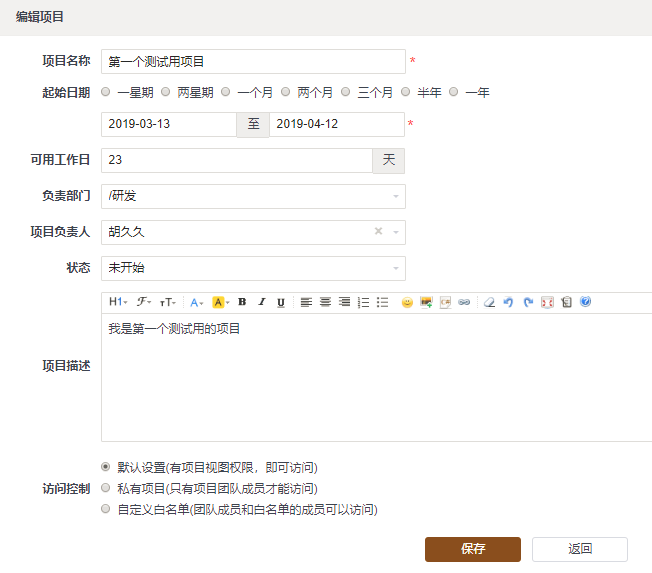The image size is (652, 573).
Task: Toggle italic formatting
Action: (x=262, y=302)
